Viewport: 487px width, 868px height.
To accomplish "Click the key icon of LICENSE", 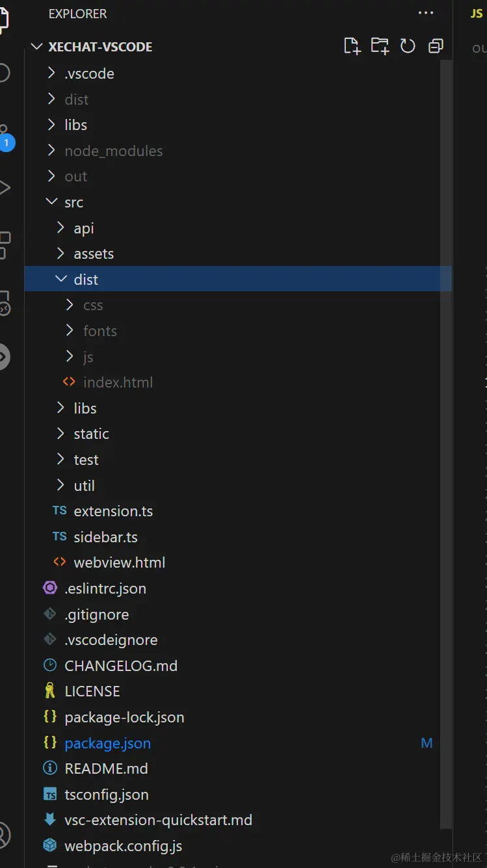I will pos(50,691).
